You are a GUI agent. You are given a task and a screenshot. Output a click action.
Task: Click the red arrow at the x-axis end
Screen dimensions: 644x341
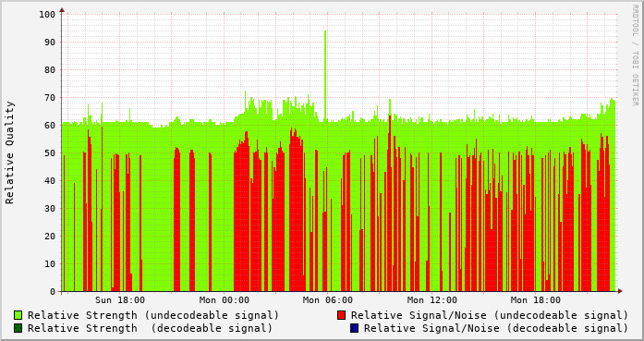click(620, 291)
